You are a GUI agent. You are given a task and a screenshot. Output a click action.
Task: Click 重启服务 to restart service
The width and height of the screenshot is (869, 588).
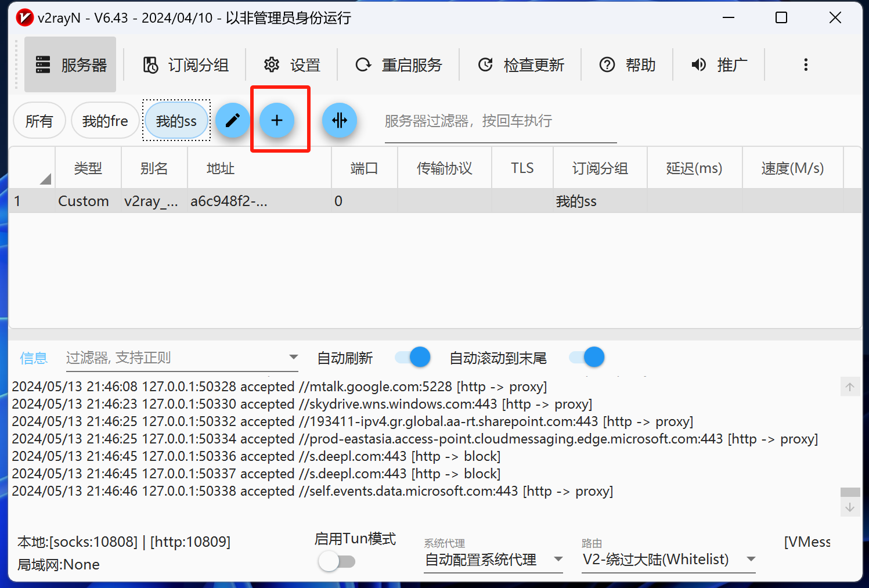399,64
